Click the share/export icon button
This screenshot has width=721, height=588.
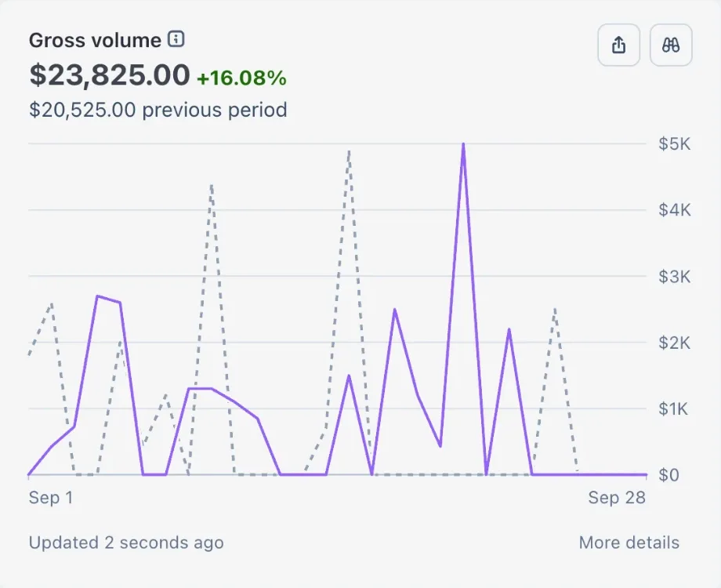pyautogui.click(x=618, y=45)
